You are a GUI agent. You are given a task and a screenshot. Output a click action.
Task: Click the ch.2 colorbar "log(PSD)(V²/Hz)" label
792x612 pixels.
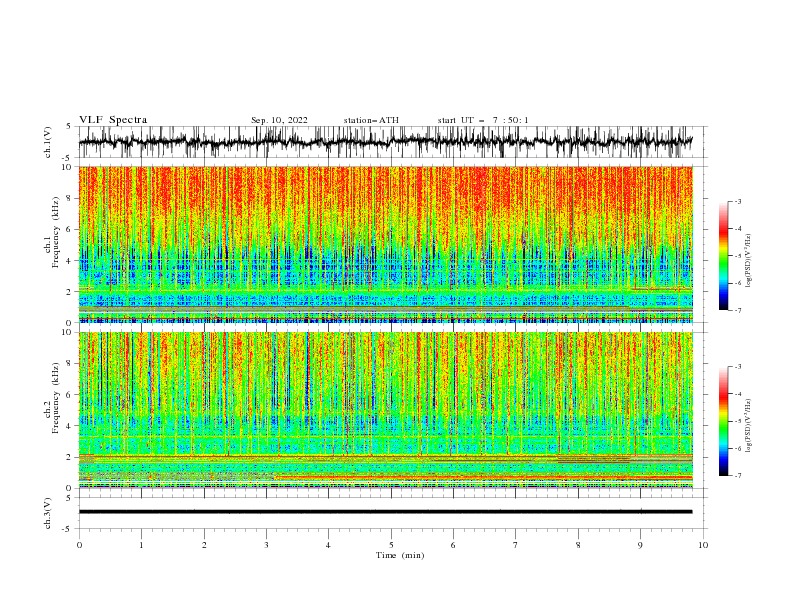tap(748, 425)
